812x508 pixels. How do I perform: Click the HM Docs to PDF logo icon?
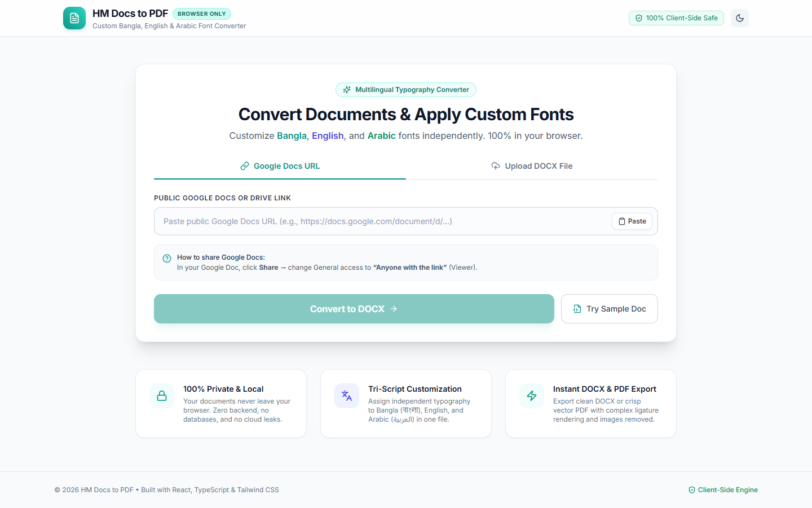(74, 18)
